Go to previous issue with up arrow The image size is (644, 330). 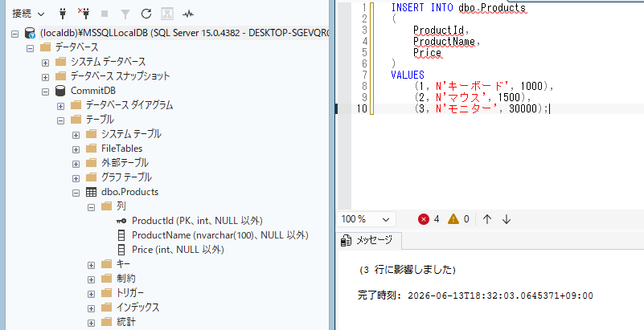(x=487, y=219)
